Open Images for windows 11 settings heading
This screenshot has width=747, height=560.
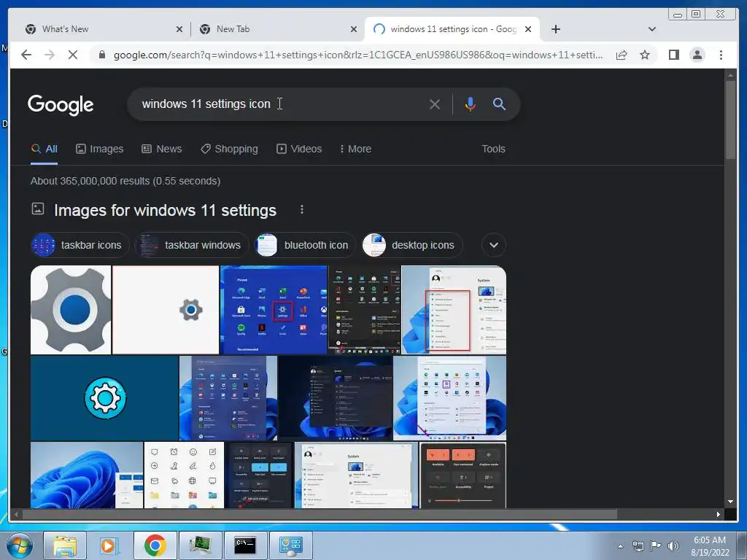(165, 210)
